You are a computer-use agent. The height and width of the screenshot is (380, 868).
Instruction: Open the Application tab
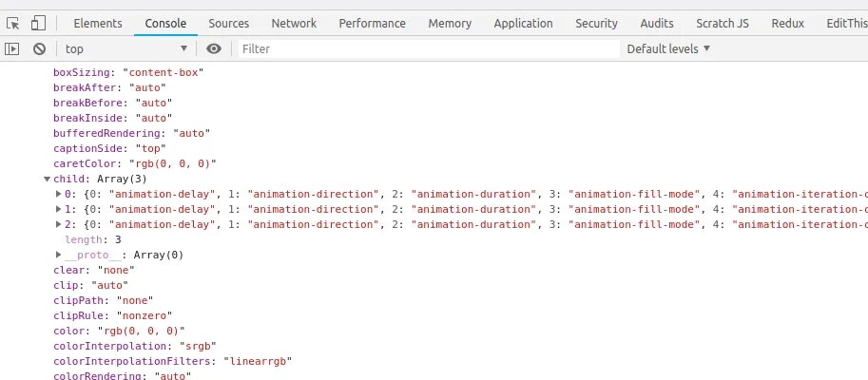tap(523, 23)
